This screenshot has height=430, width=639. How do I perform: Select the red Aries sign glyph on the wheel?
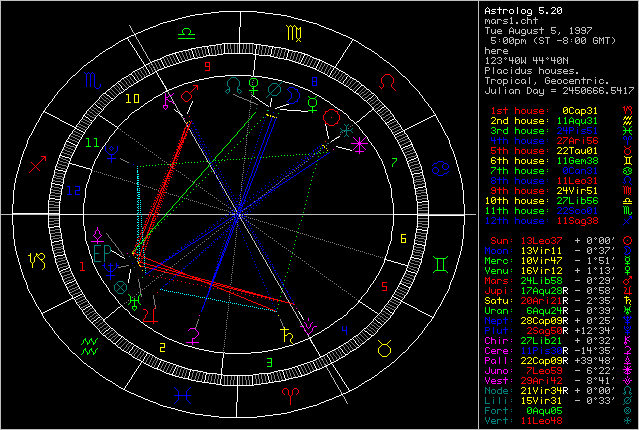291,396
